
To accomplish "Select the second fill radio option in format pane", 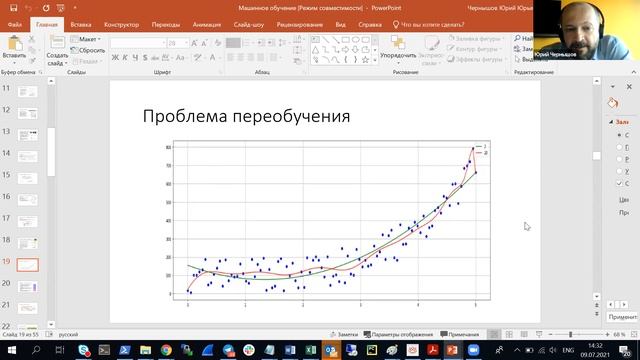I will 619,147.
